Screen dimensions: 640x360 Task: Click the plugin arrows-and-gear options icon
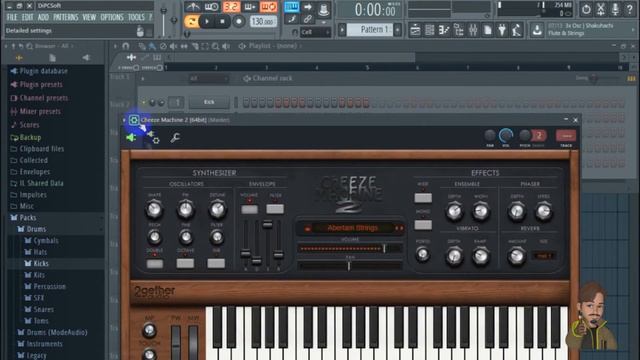(x=153, y=138)
